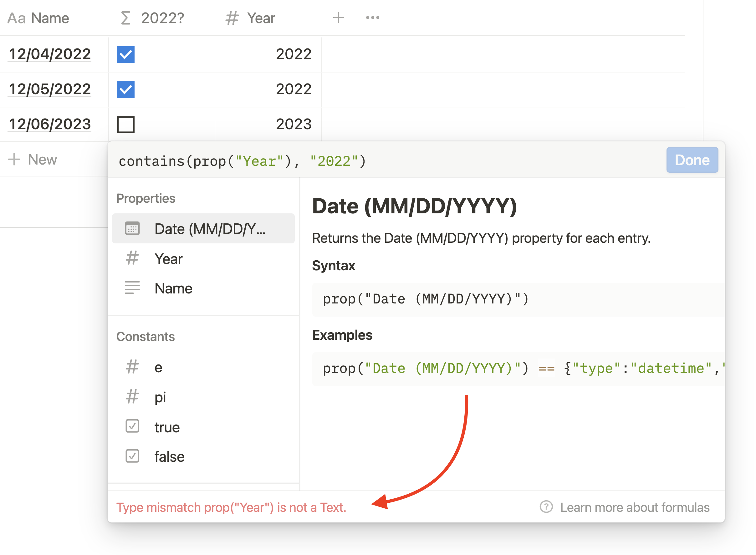756x555 pixels.
Task: Check the 12/06/2023 row checkbox
Action: pos(126,124)
